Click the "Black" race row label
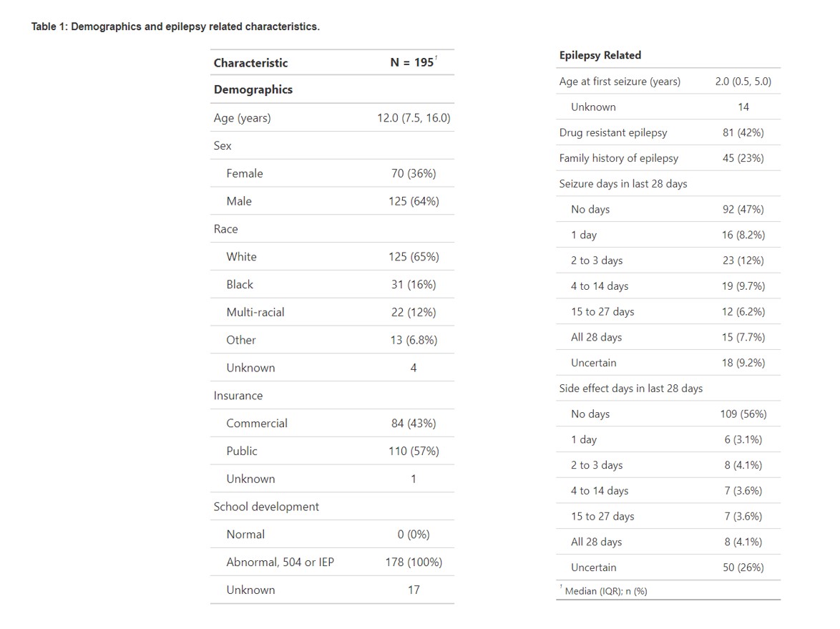840x629 pixels. tap(240, 285)
